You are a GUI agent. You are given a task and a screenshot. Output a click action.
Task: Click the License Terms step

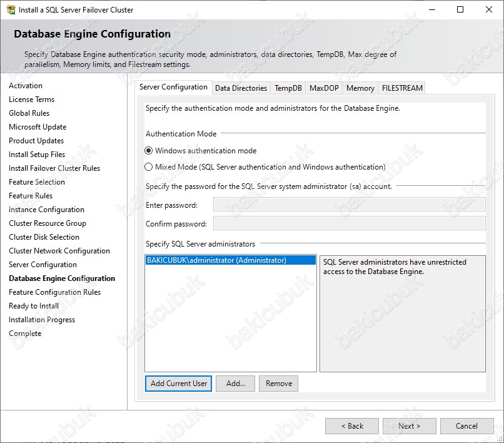[x=31, y=99]
